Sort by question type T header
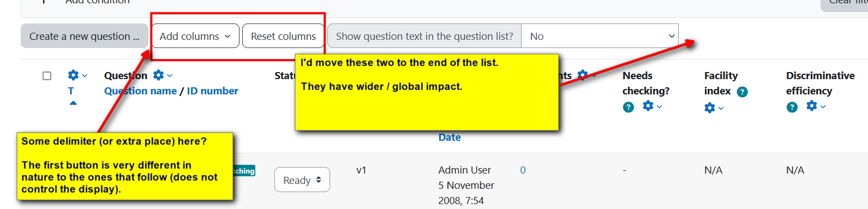 pyautogui.click(x=71, y=91)
